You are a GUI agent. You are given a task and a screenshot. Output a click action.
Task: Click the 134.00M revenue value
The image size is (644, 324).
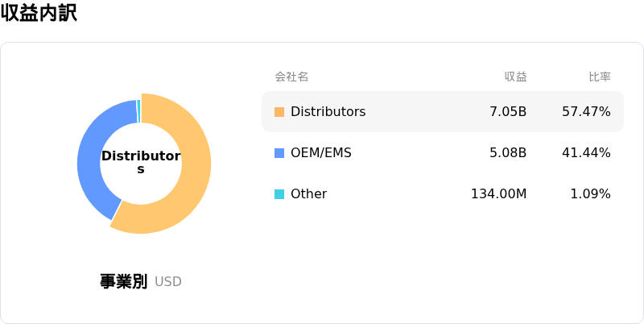pos(498,194)
